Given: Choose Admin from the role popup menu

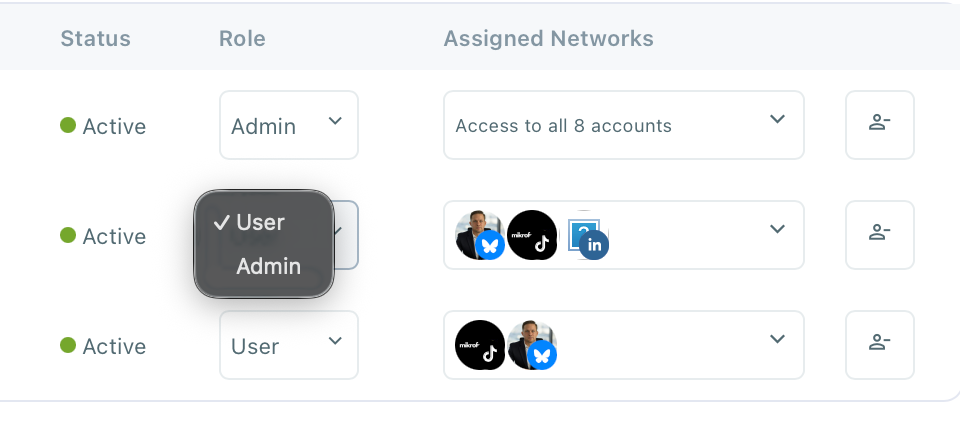Looking at the screenshot, I should pos(268,266).
